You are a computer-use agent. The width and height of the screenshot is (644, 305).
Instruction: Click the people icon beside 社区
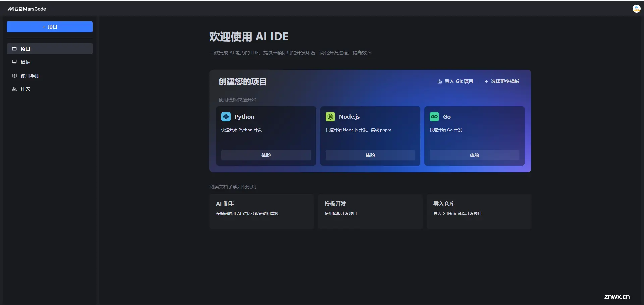pyautogui.click(x=14, y=89)
